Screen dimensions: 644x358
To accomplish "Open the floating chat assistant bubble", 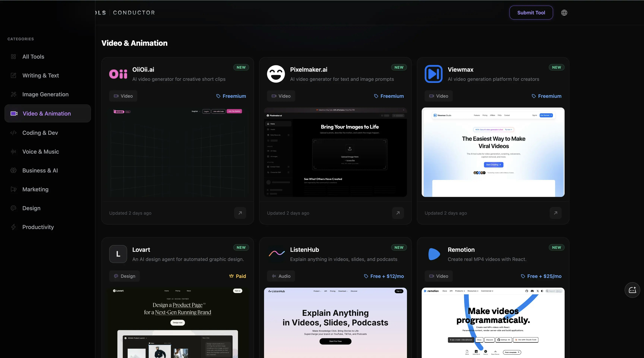I will [632, 290].
